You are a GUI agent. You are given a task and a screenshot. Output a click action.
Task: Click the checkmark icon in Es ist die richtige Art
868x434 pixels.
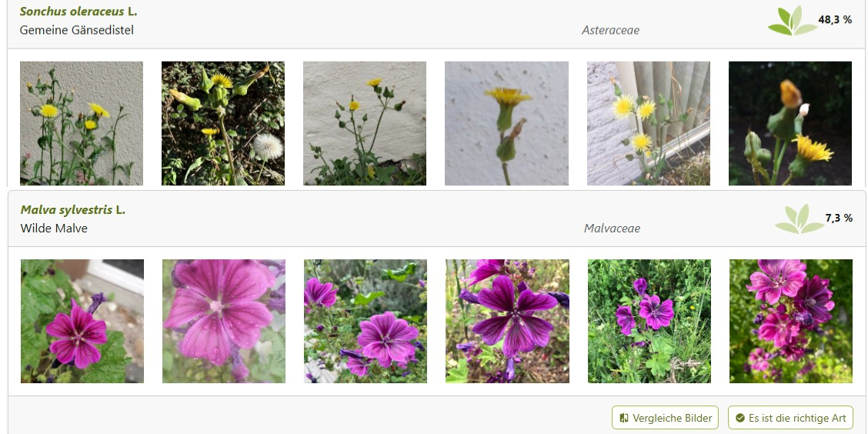point(740,418)
